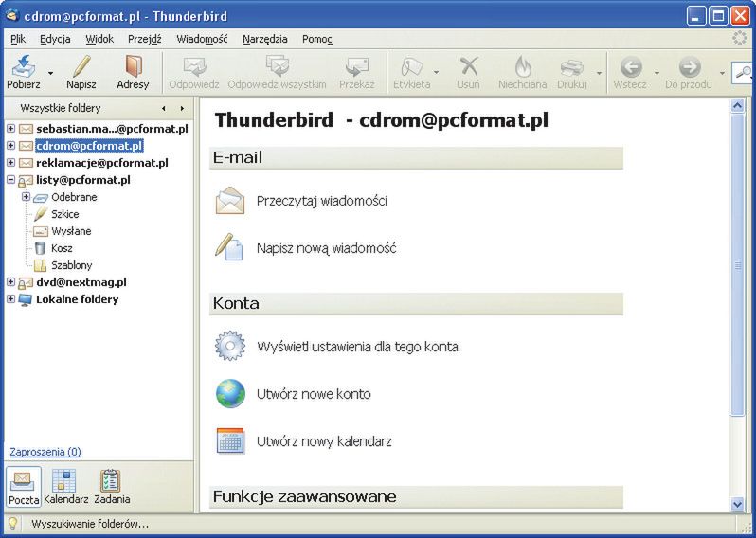Select the Szkice drafts folder

tap(65, 214)
